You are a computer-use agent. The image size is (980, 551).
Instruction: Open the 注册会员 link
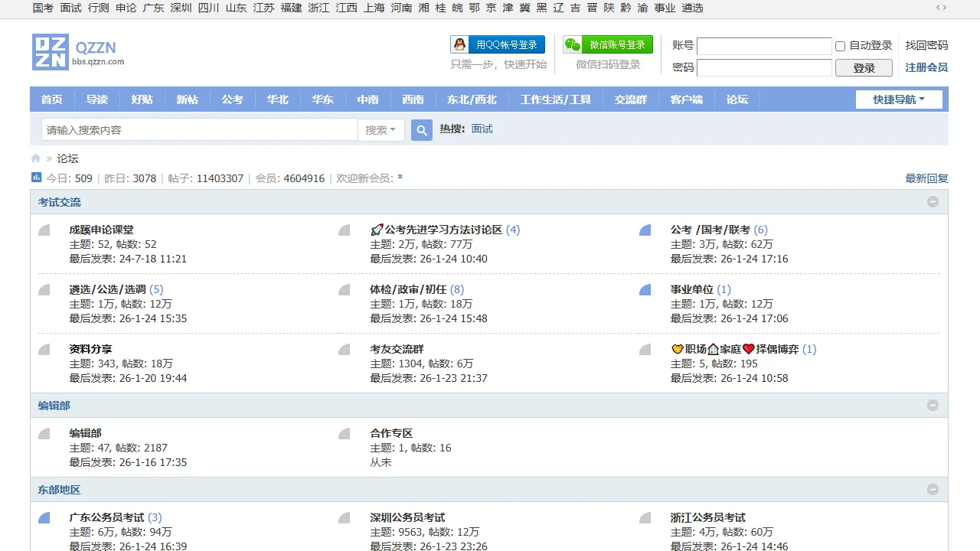(926, 67)
